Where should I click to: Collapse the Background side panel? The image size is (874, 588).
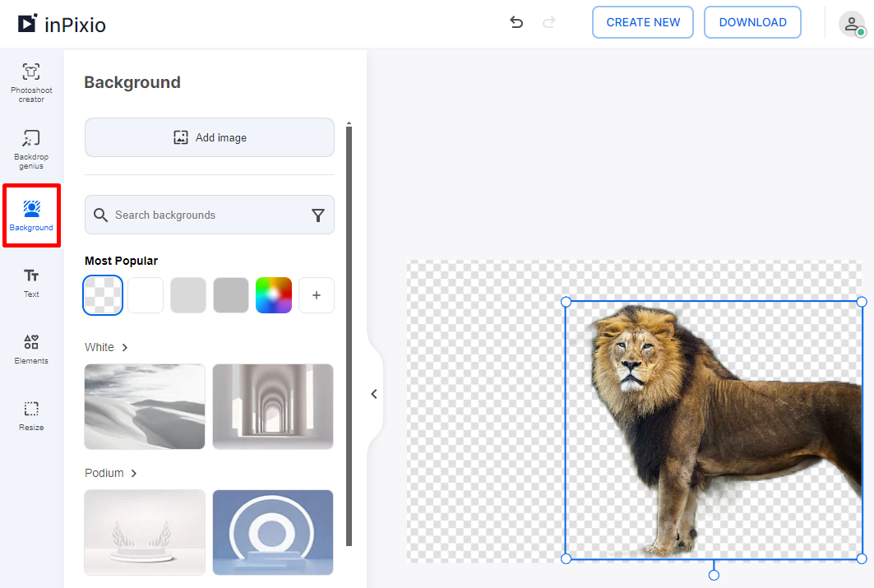374,394
